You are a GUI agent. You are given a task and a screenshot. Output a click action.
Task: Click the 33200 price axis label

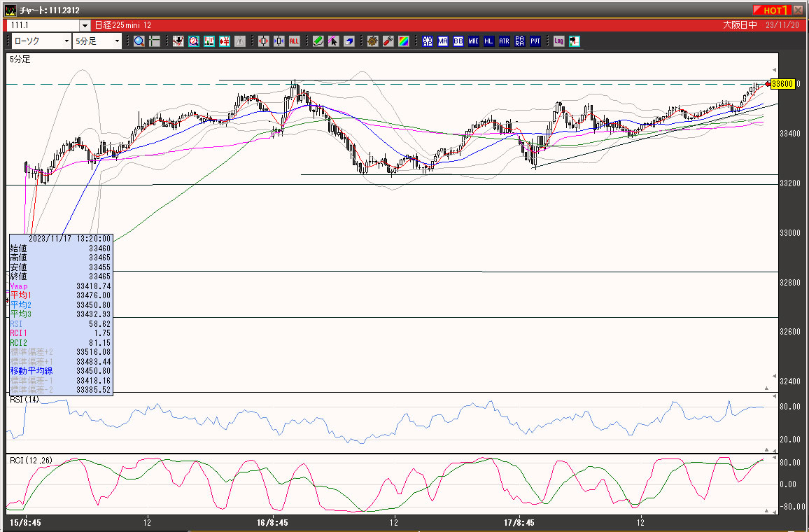pos(790,183)
